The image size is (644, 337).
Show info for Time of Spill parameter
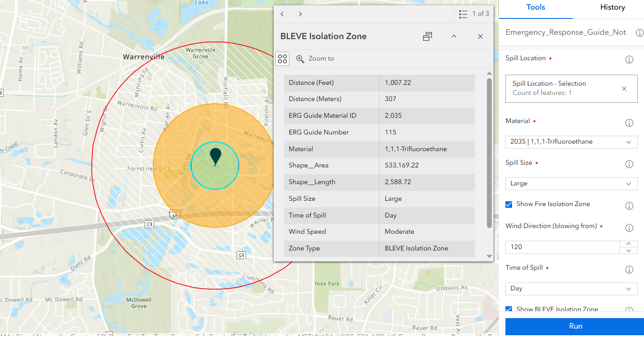pos(629,269)
